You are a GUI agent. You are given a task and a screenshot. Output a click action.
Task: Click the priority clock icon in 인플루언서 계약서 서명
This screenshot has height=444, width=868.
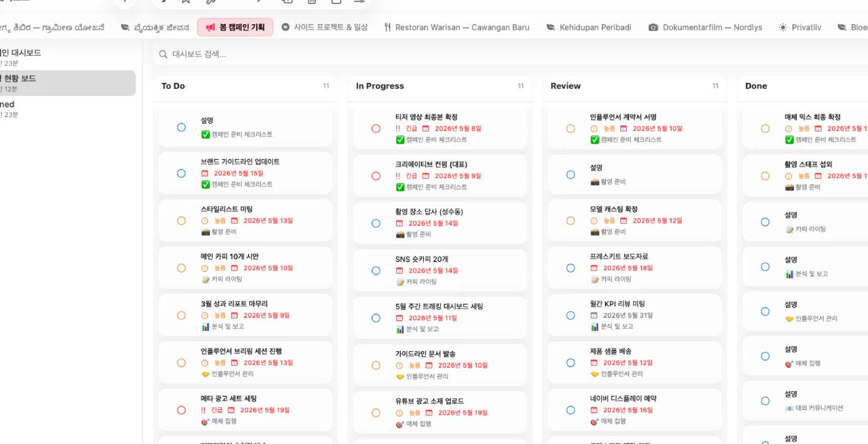click(x=594, y=129)
